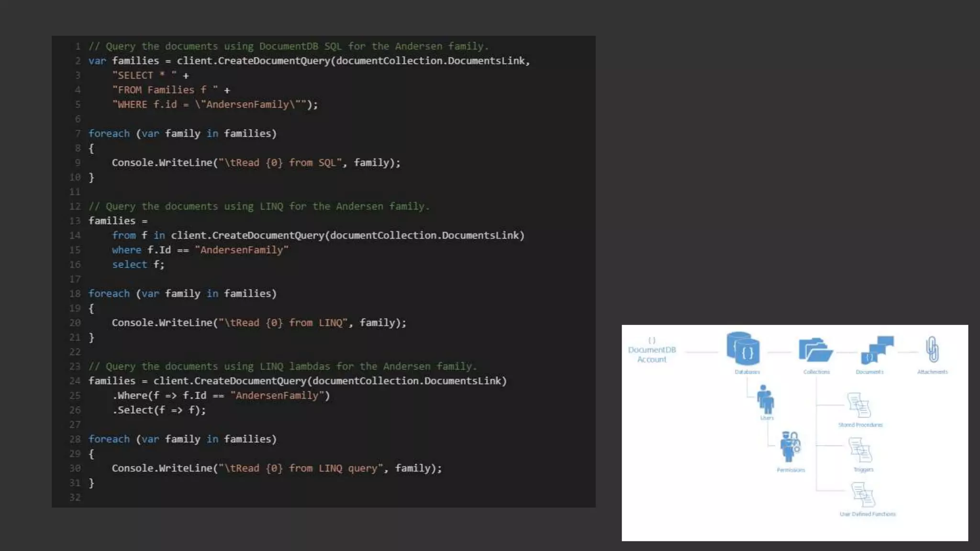
Task: Click the Users people icon
Action: pyautogui.click(x=766, y=400)
